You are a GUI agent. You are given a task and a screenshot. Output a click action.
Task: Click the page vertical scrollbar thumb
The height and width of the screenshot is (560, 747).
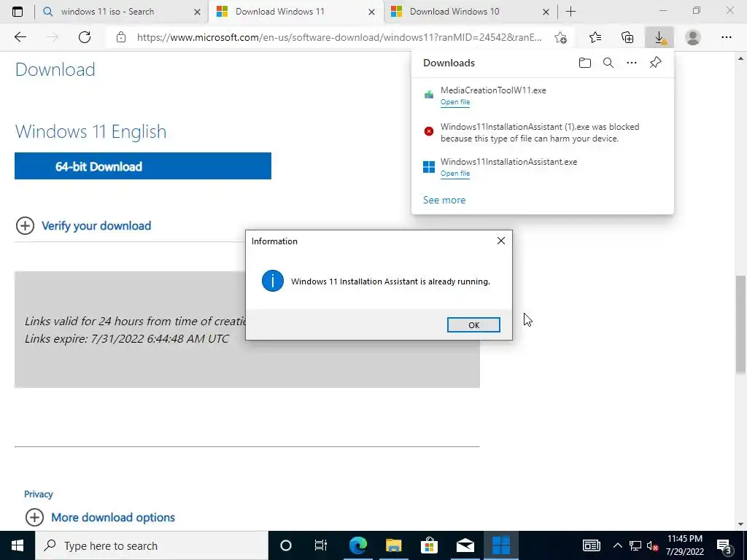point(740,325)
